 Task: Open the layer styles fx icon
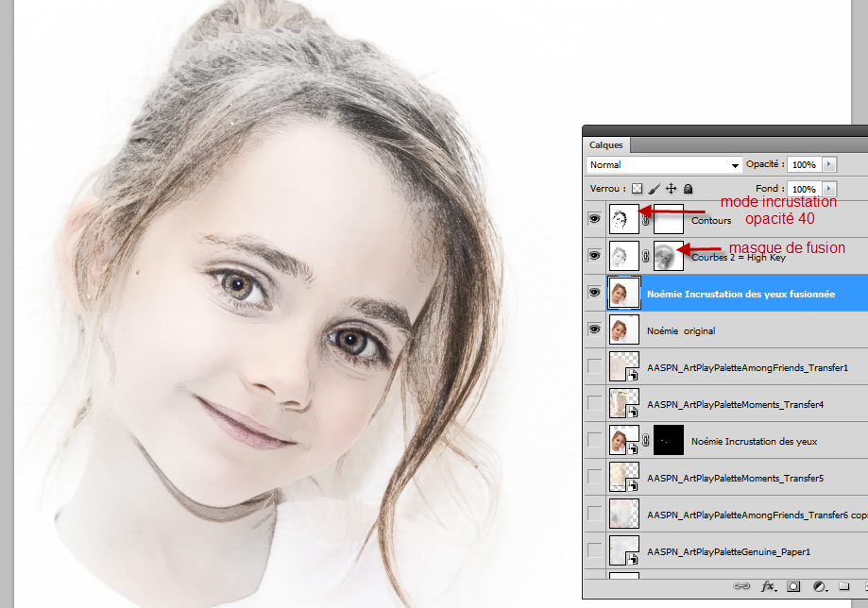768,585
